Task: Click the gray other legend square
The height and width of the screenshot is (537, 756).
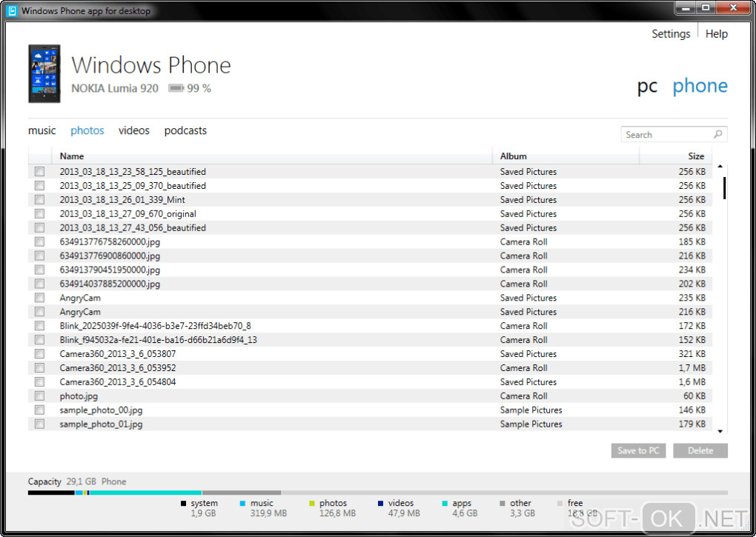Action: (x=503, y=503)
